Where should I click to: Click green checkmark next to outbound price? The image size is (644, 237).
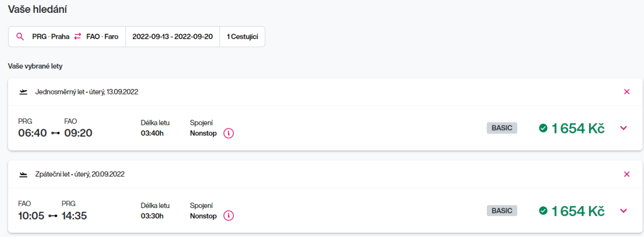coord(543,128)
